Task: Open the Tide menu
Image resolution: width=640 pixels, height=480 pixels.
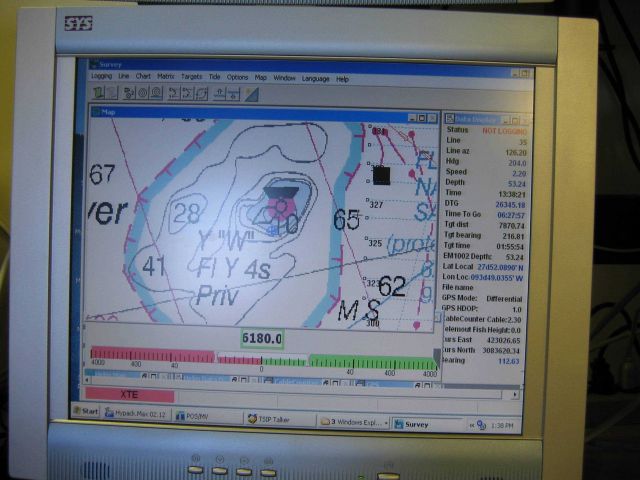Action: click(x=215, y=77)
